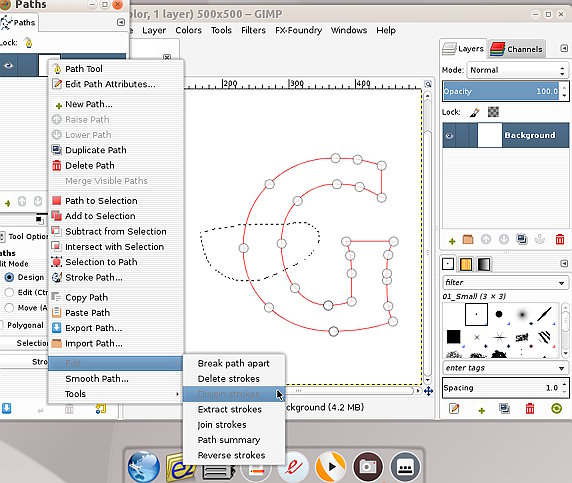Image resolution: width=572 pixels, height=483 pixels.
Task: Open enter tags dropdown arrow
Action: (x=561, y=368)
